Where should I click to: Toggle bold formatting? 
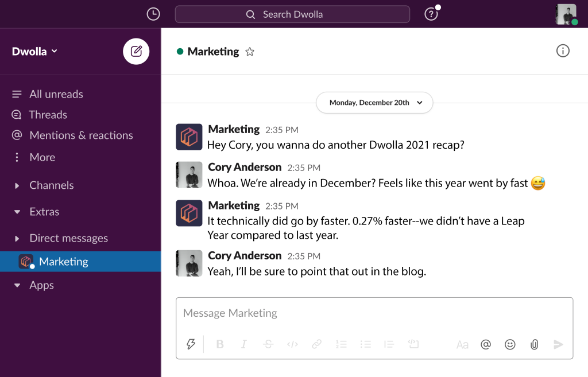220,344
